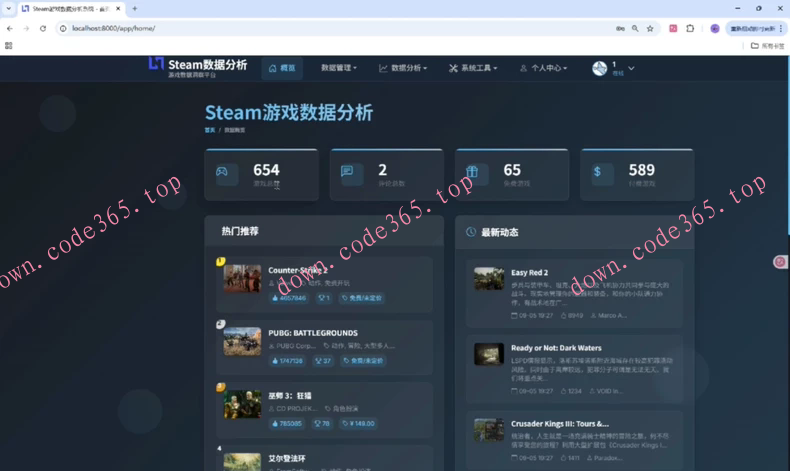Open a new browser tab
The height and width of the screenshot is (471, 790).
[135, 9]
